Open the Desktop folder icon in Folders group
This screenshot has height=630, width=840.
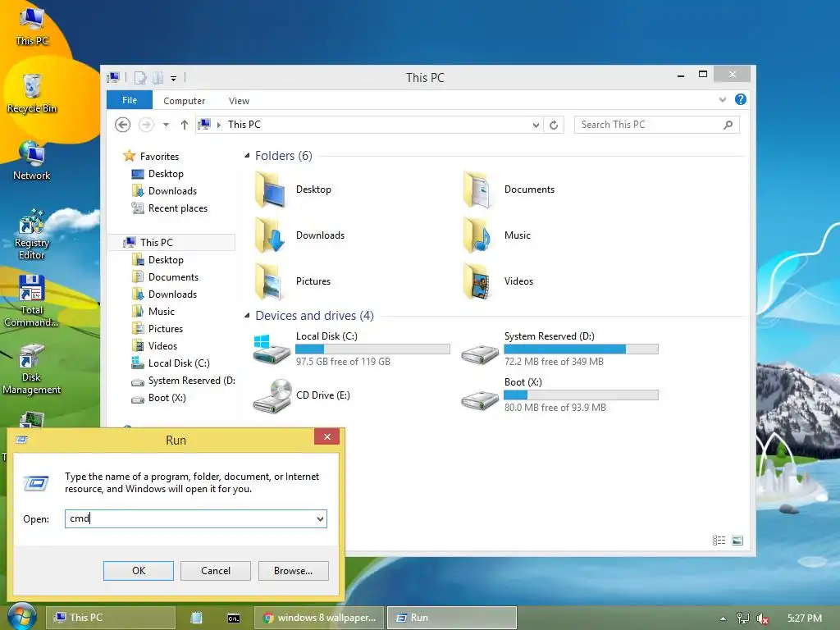click(x=272, y=189)
